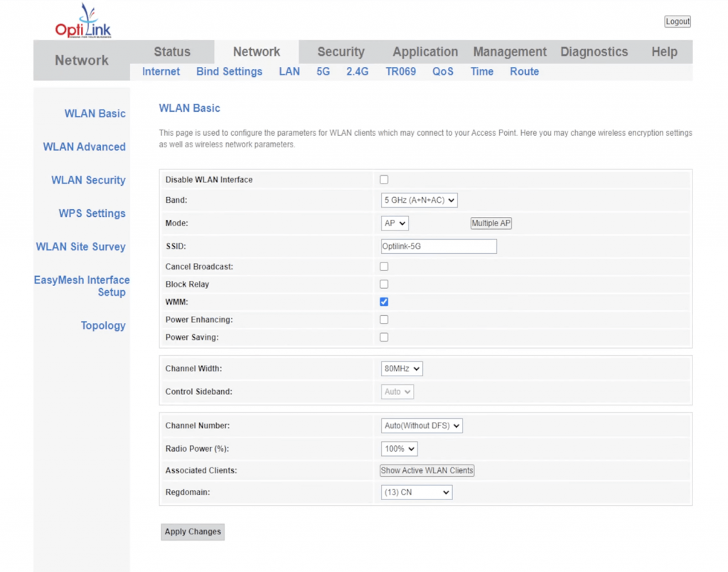The image size is (728, 572).
Task: Navigate to WLAN Security settings
Action: (x=87, y=180)
